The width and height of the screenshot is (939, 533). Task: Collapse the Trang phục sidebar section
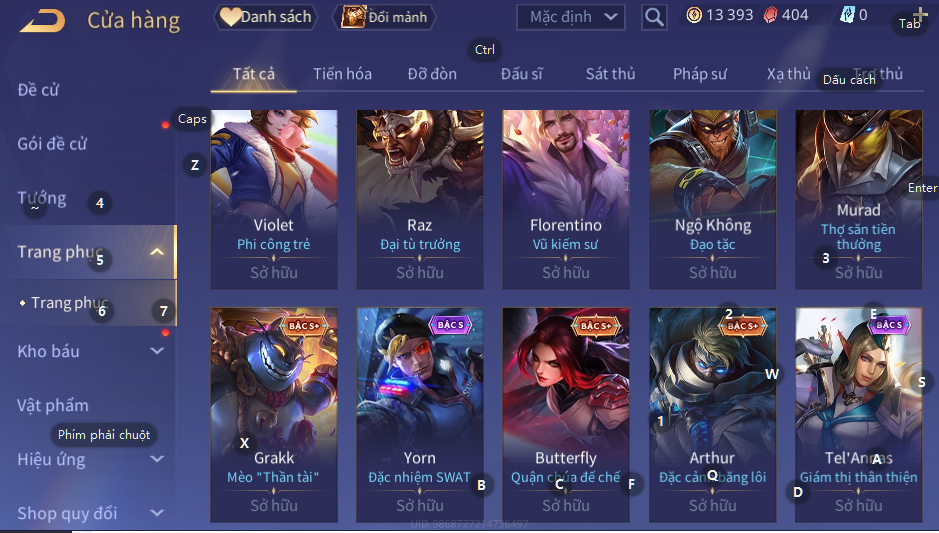point(157,252)
